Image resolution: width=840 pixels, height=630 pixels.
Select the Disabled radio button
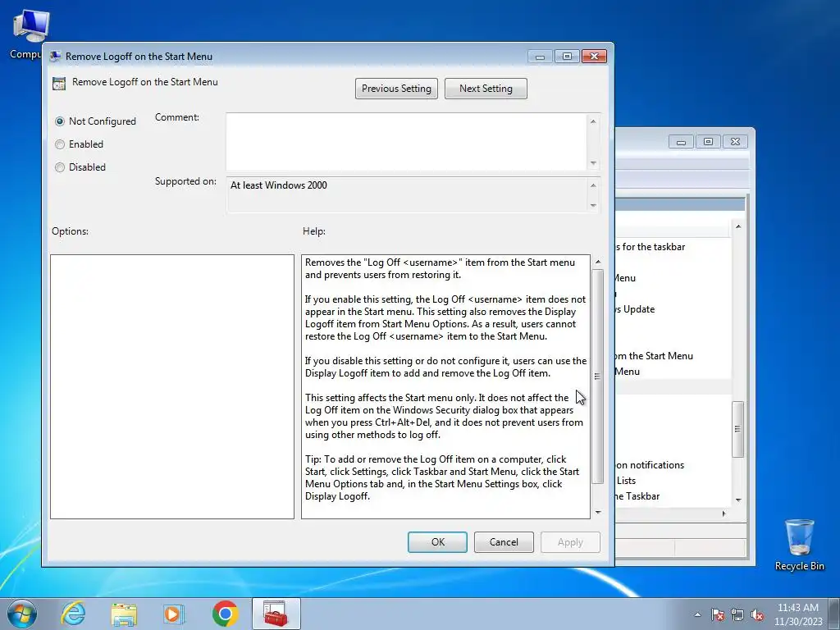pos(59,167)
